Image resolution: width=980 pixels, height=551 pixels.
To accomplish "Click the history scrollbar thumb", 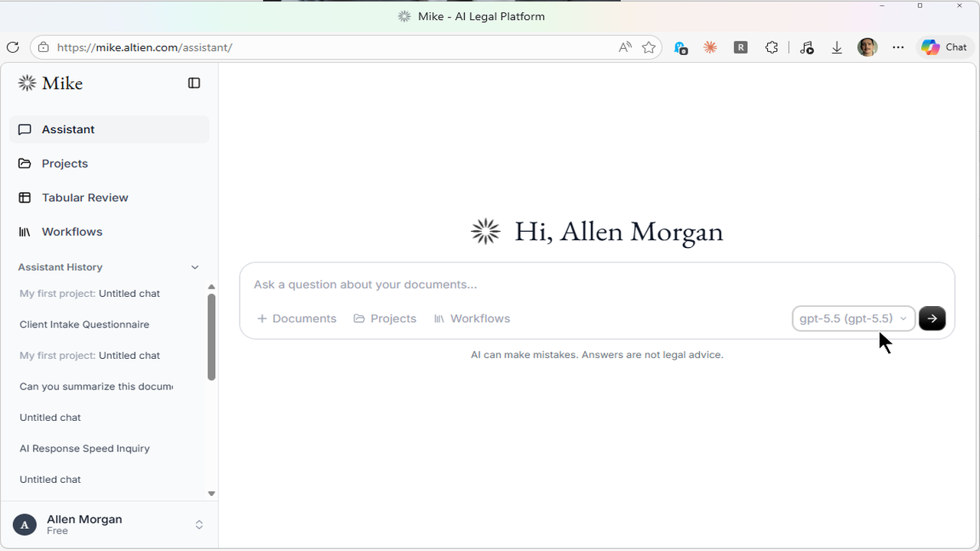I will pos(211,337).
